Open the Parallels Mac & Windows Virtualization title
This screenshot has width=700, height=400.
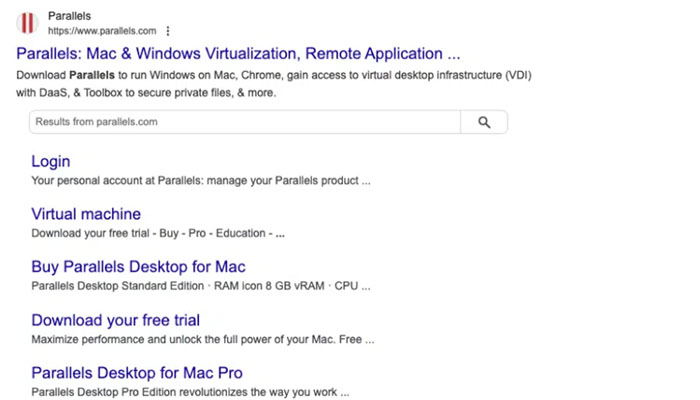tap(238, 54)
